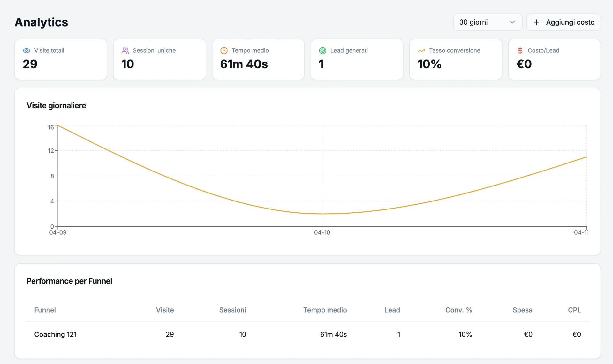Click the Sessioni column header

tap(232, 310)
